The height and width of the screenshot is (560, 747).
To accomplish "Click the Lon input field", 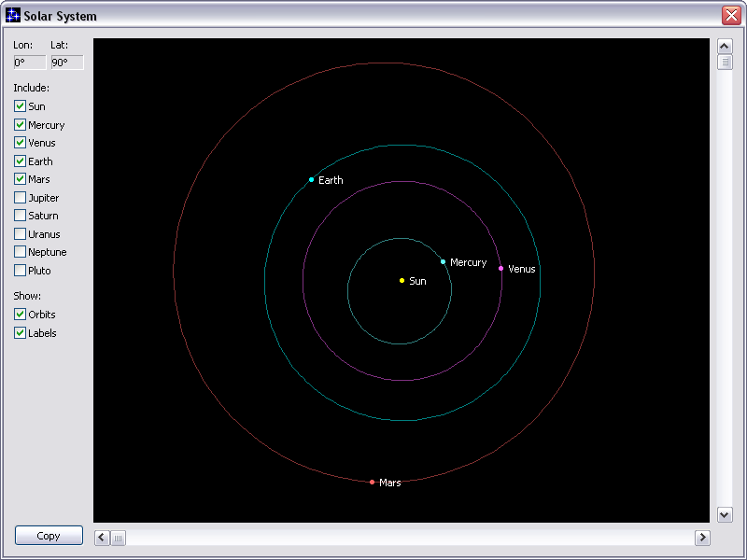I will point(30,63).
